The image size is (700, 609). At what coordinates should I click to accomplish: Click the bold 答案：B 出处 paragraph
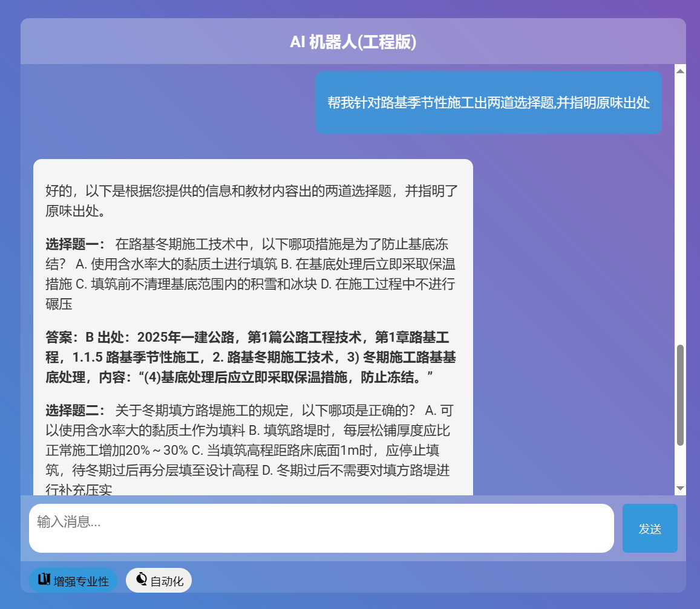click(250, 357)
